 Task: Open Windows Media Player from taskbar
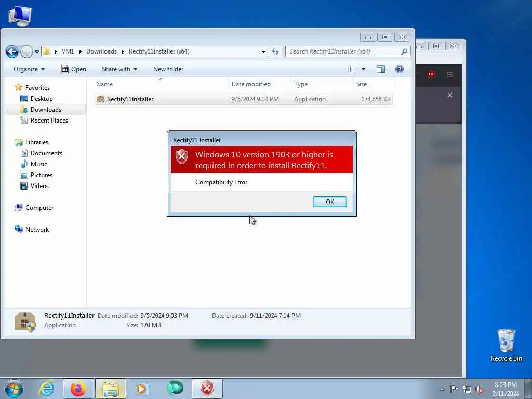[x=141, y=389]
